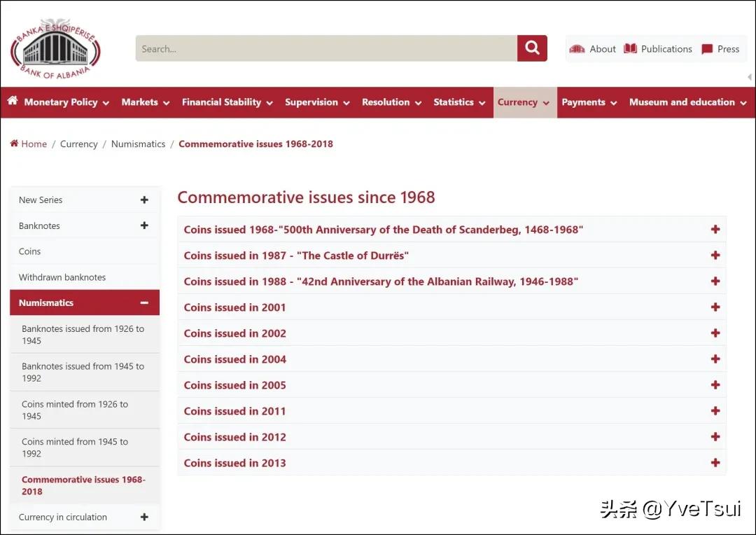Select Withdrawn banknotes in the sidebar
This screenshot has height=535, width=756.
coord(85,277)
